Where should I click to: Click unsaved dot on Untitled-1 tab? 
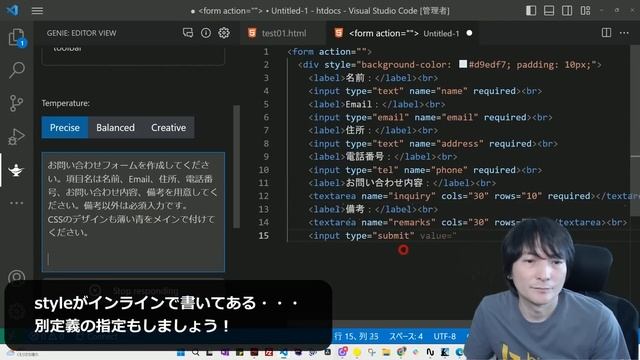[469, 33]
